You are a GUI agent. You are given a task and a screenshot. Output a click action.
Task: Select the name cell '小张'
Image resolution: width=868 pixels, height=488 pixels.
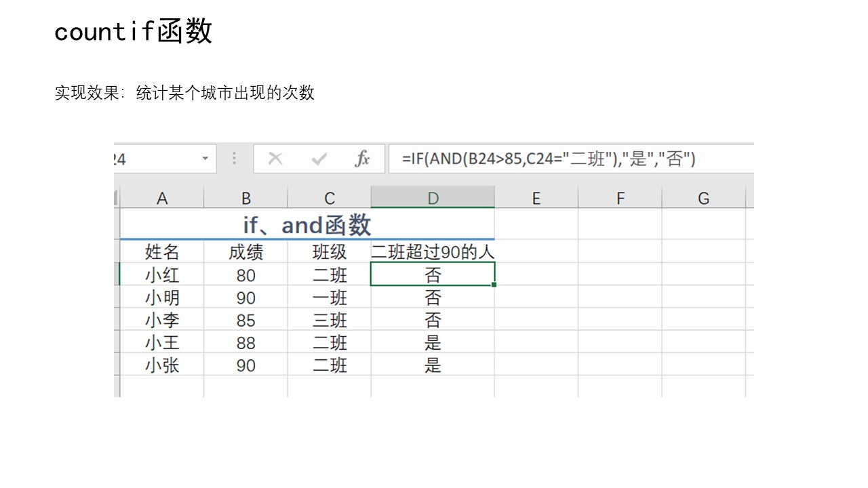[162, 365]
